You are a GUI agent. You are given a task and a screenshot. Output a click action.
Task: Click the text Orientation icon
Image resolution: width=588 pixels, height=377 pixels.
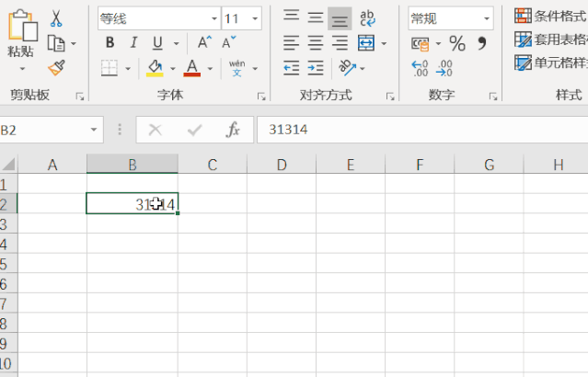tap(347, 68)
